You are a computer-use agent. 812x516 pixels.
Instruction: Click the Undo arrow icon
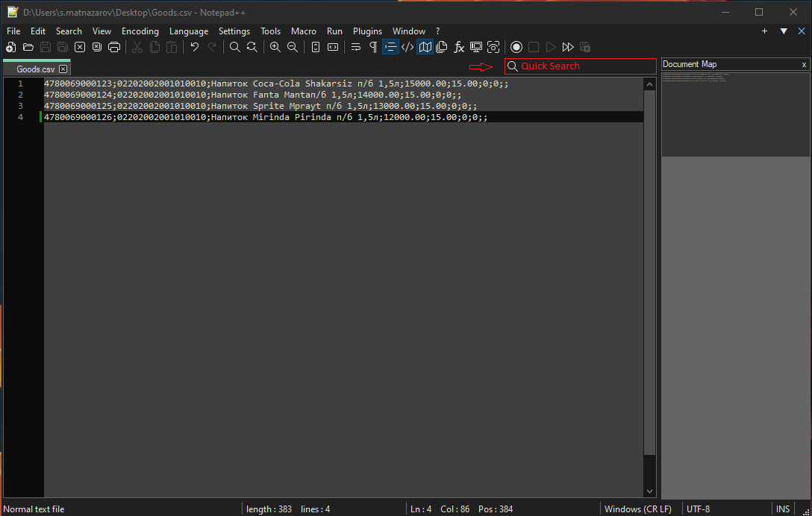click(194, 47)
